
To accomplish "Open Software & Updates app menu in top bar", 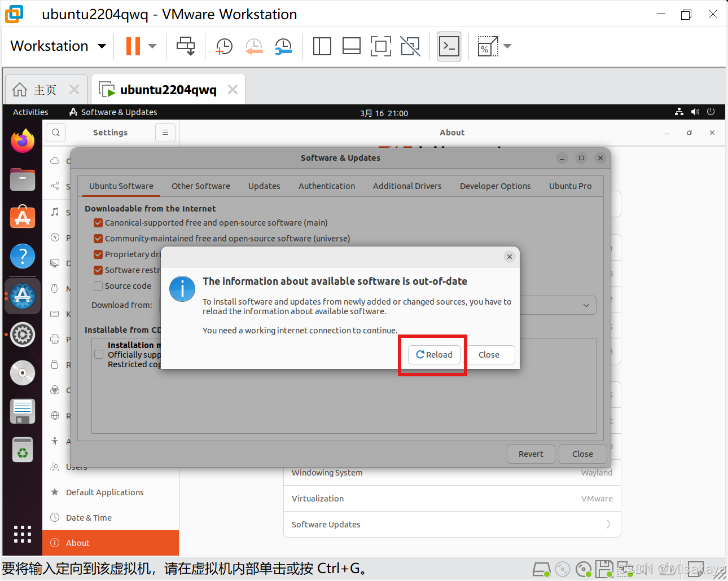I will pos(113,112).
